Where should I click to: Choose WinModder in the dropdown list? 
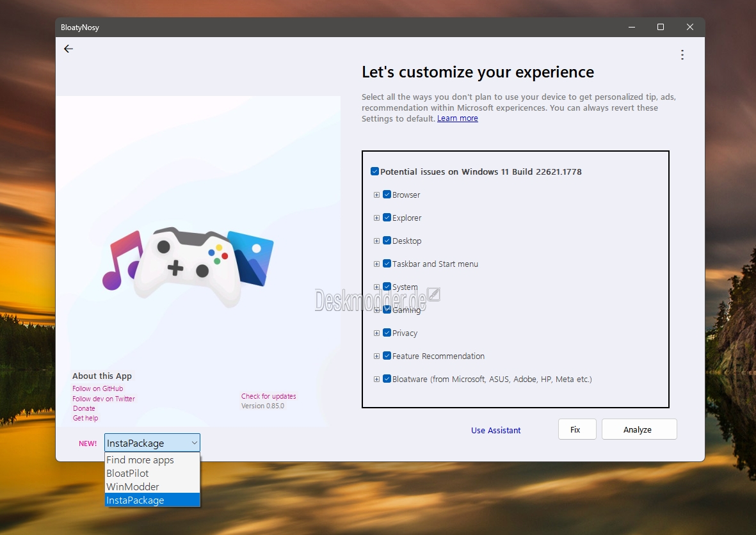(152, 487)
